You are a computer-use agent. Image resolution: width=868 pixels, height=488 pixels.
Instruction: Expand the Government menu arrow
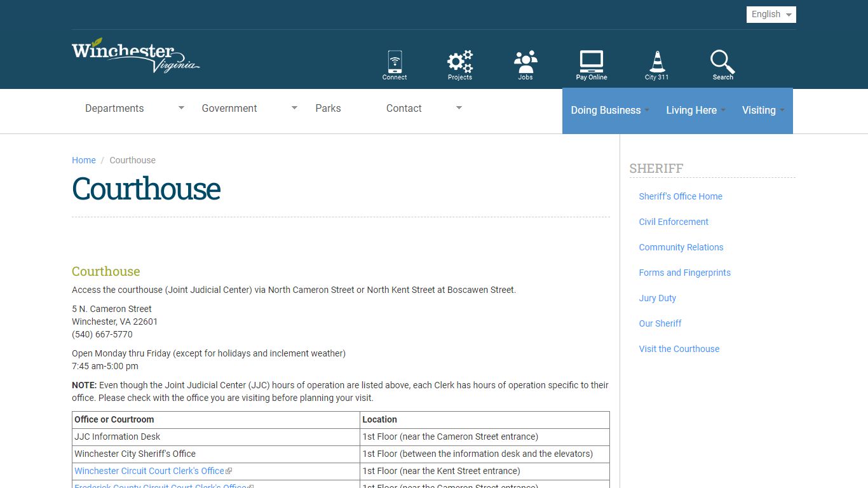coord(294,108)
